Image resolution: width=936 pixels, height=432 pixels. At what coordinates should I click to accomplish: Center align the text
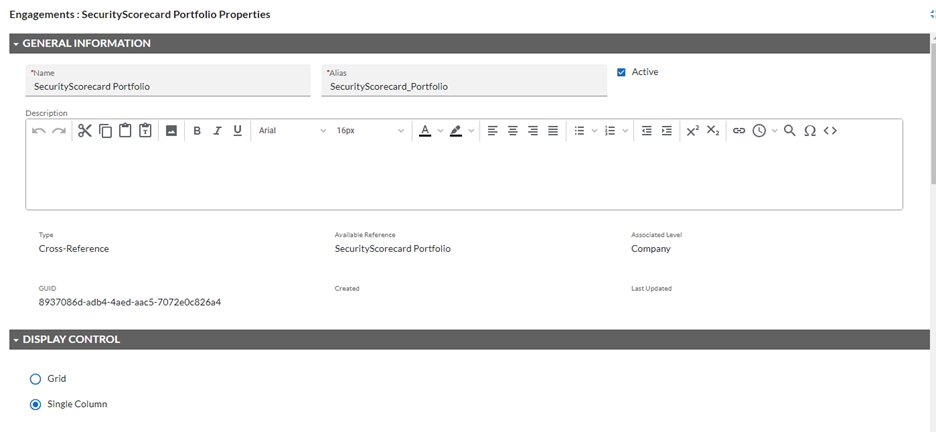513,131
